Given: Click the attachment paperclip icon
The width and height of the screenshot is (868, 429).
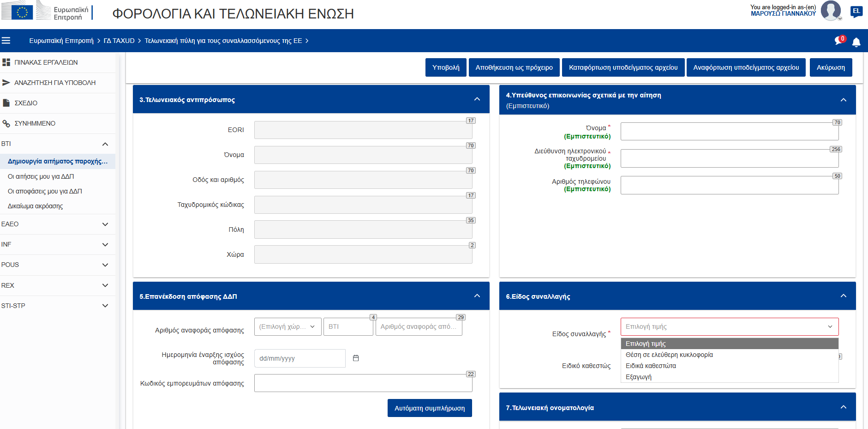Looking at the screenshot, I should (6, 123).
